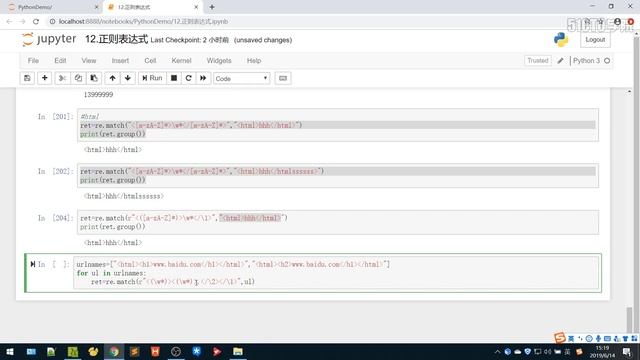Open a new browser tab
Screen dimensions: 640x360
[212, 7]
